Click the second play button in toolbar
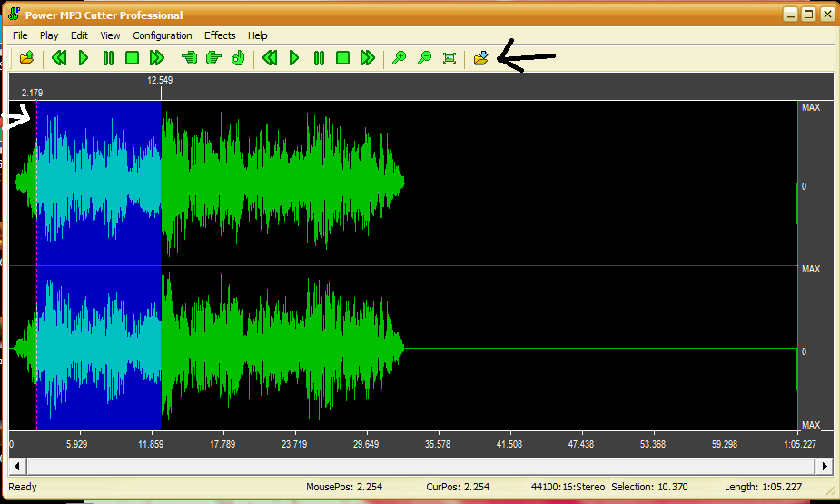840x504 pixels. [x=294, y=58]
